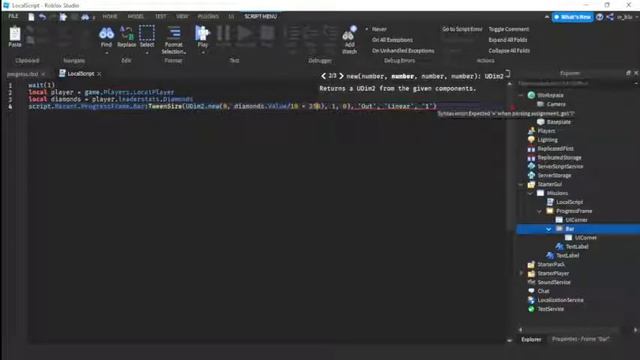Viewport: 640px width, 360px height.
Task: Click Collapse All Folds
Action: point(509,51)
